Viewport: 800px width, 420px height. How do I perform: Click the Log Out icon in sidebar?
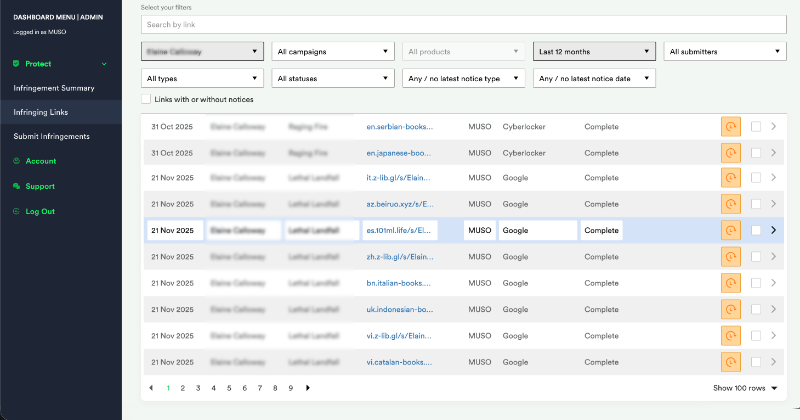[16, 211]
